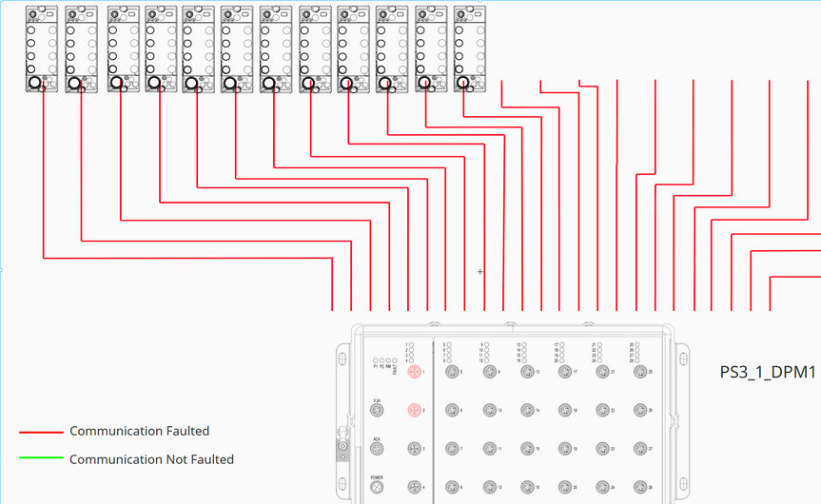Click the first I/O block module on left

(x=42, y=49)
